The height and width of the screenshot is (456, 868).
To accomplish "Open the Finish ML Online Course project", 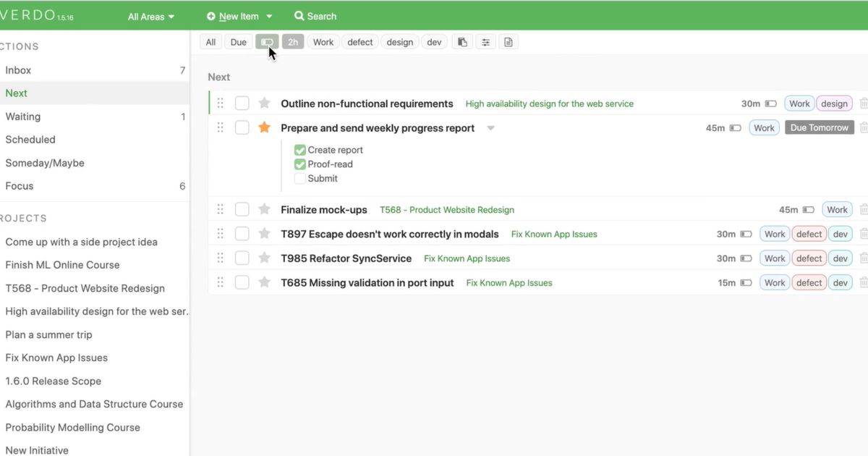I will pos(62,265).
